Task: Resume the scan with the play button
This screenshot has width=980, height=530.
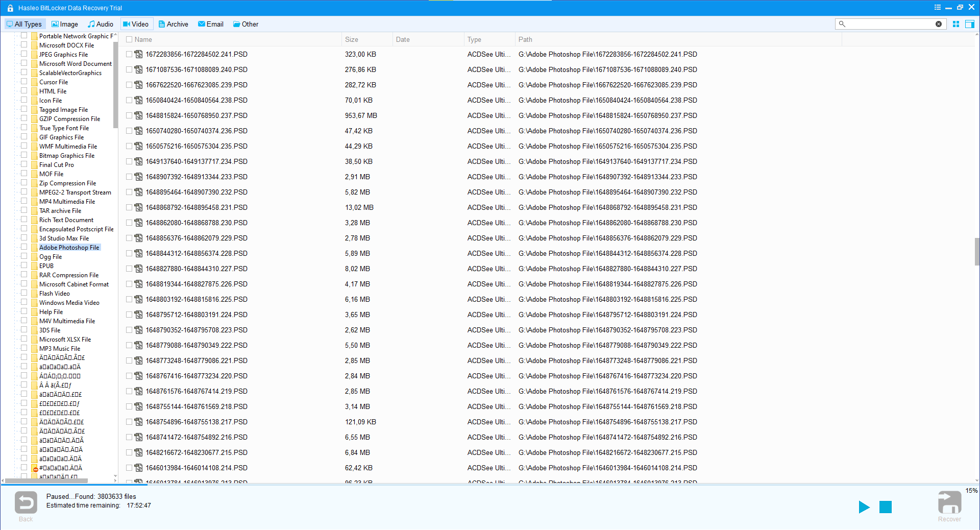Action: coord(864,507)
